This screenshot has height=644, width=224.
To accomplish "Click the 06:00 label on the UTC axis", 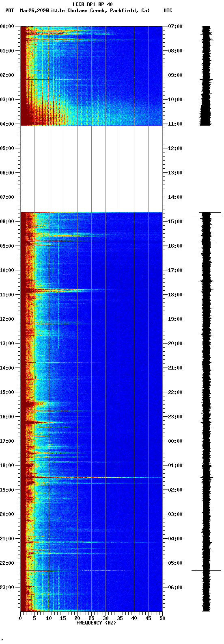I will point(175,587).
